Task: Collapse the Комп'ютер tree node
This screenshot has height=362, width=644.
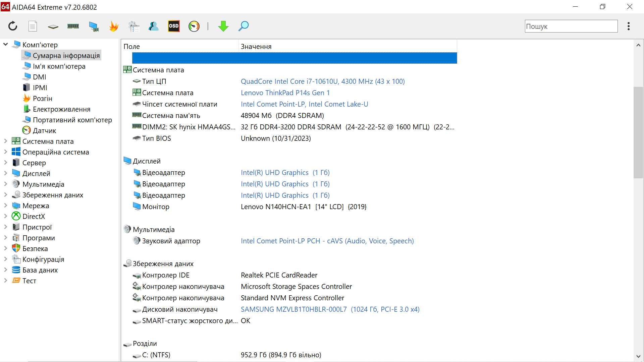Action: click(x=5, y=45)
